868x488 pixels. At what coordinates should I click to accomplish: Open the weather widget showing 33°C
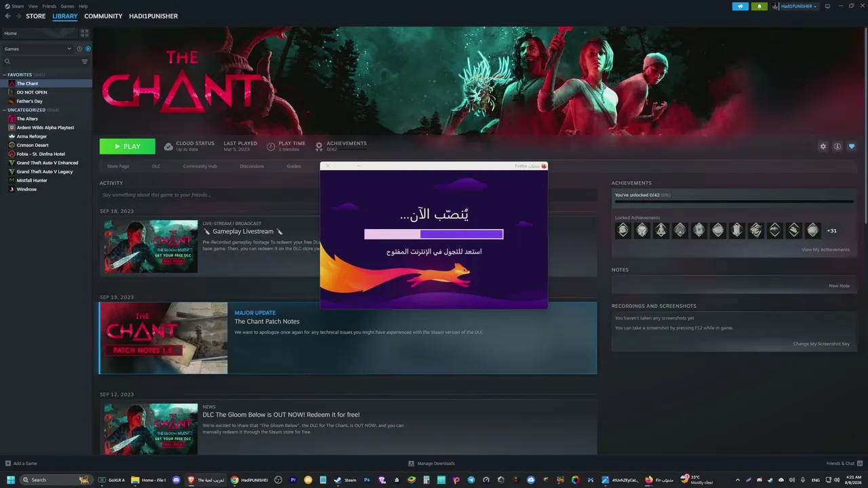click(x=698, y=479)
